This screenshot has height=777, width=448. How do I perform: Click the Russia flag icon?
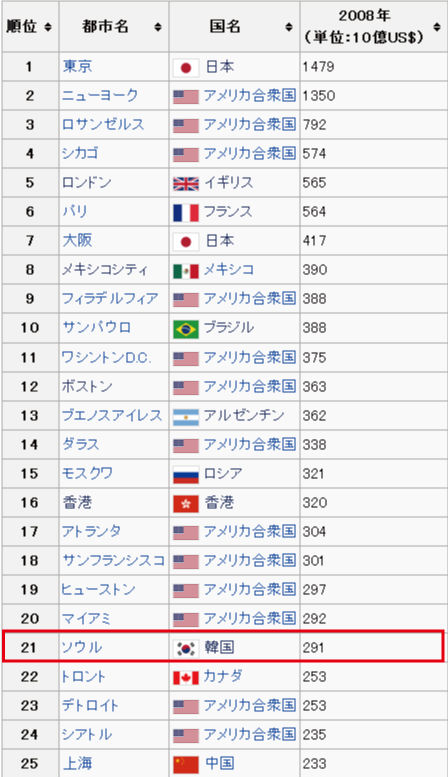tap(186, 475)
